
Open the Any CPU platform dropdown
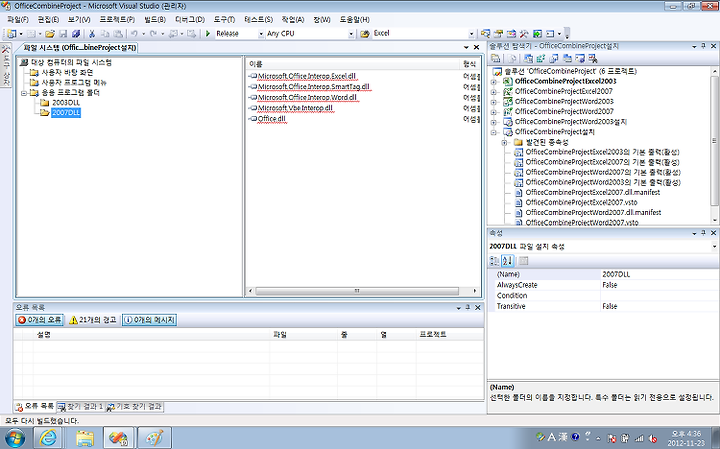tap(351, 34)
